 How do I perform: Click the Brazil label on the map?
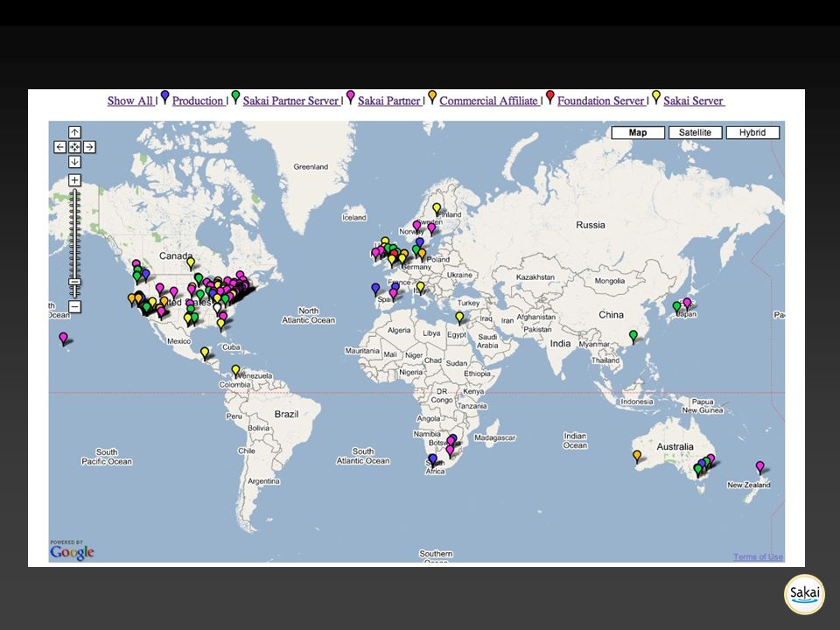pos(287,414)
